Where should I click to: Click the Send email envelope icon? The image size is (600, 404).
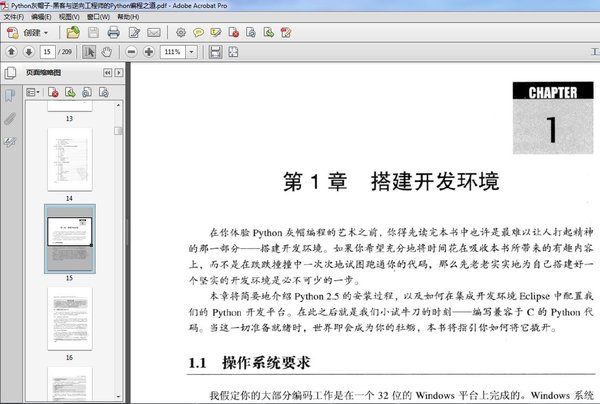point(154,33)
